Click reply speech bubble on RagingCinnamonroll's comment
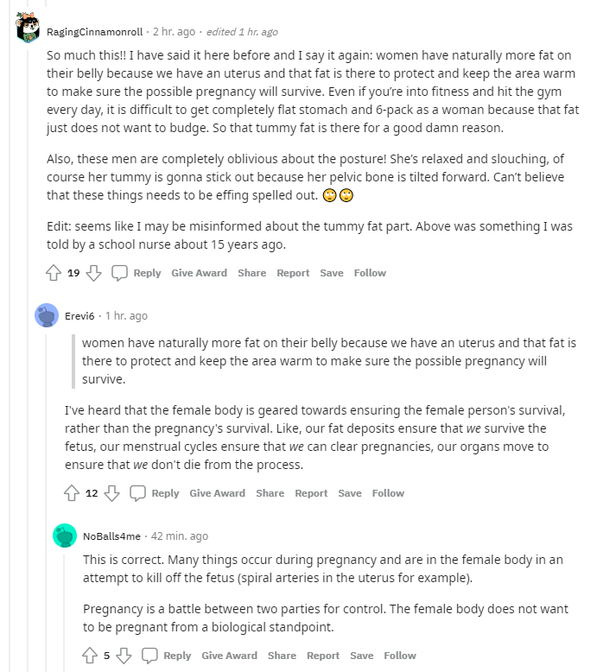This screenshot has height=672, width=616. pos(119,273)
